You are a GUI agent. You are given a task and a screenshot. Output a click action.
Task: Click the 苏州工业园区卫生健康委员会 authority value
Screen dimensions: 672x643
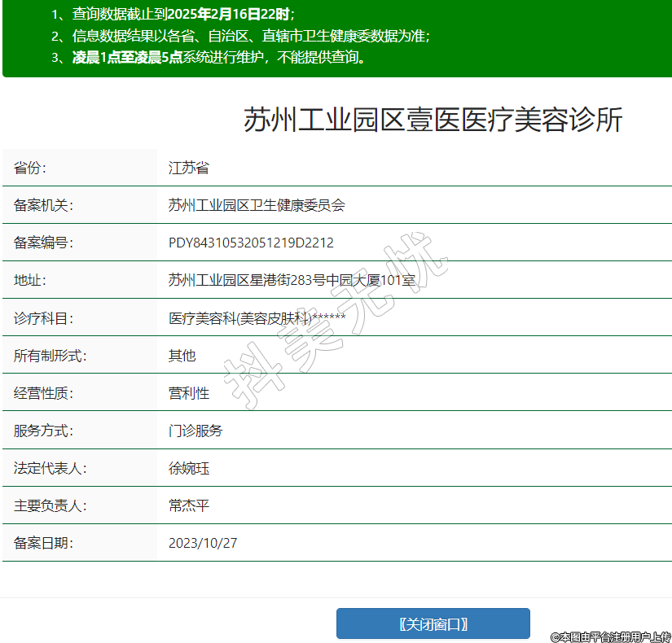tap(257, 205)
